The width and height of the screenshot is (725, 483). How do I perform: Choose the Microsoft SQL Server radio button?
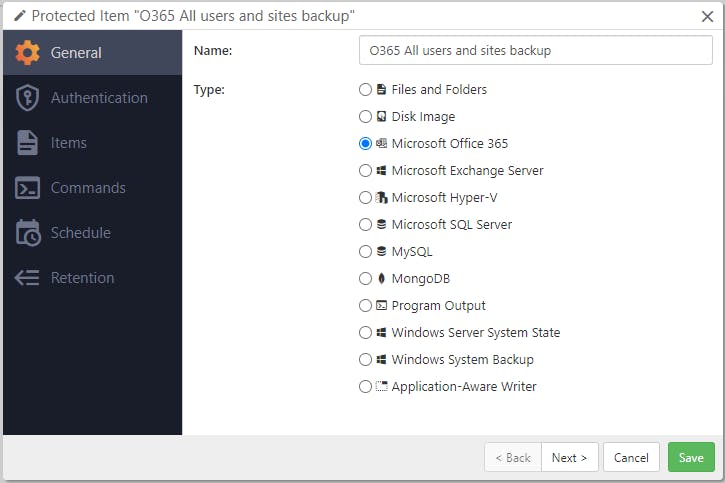pos(365,225)
